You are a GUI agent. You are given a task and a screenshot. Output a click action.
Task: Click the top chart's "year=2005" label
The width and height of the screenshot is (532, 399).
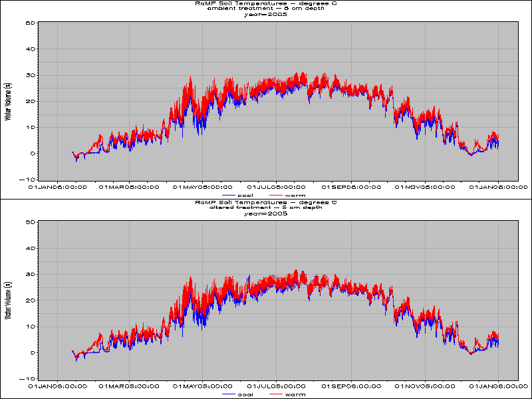pos(265,14)
